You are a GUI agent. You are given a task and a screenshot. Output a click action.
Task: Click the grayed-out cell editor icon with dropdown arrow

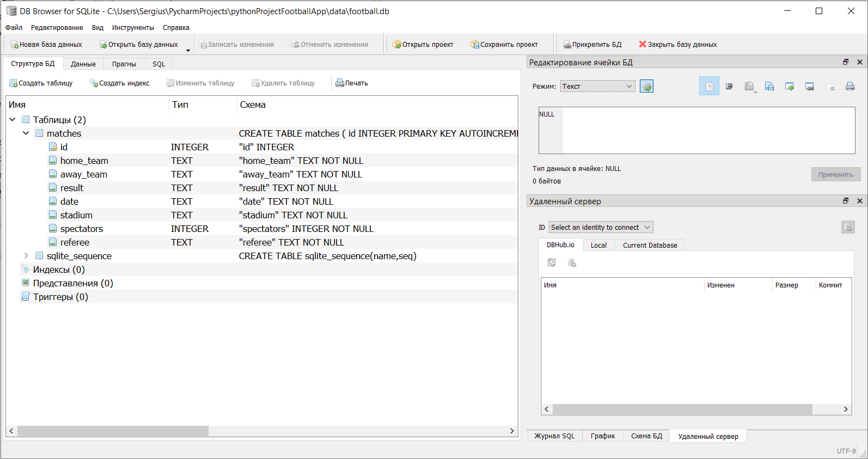tap(750, 86)
